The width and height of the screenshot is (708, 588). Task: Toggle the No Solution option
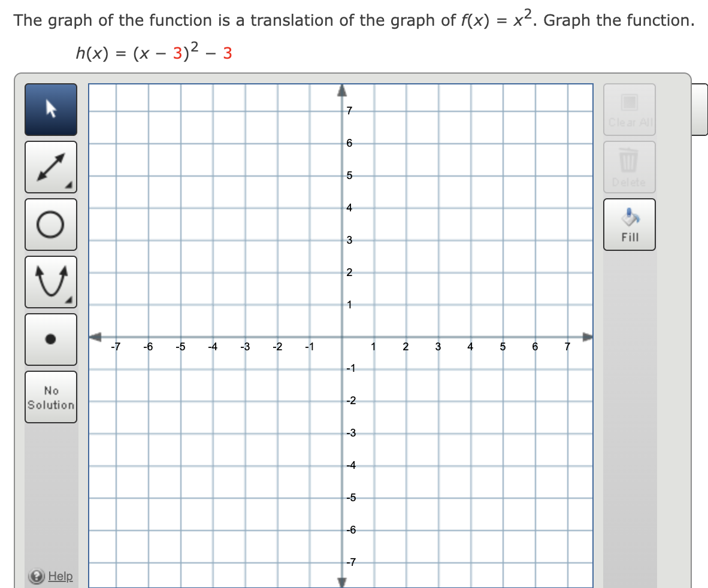(50, 396)
